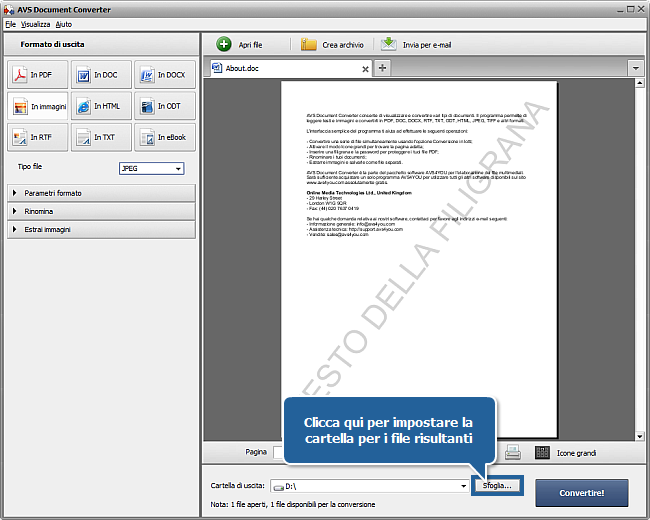The image size is (650, 520).
Task: Click the preview scrollbar down arrow
Action: (x=639, y=436)
